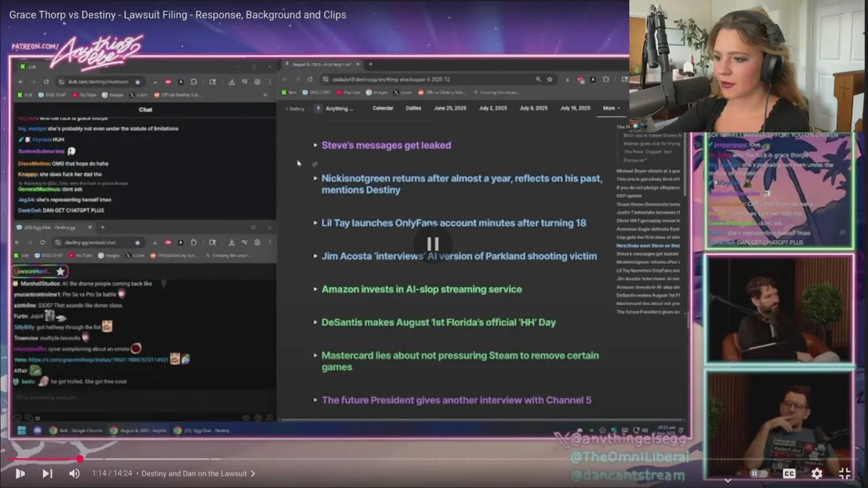Open YouTube player settings gear
868x488 pixels.
pos(817,474)
